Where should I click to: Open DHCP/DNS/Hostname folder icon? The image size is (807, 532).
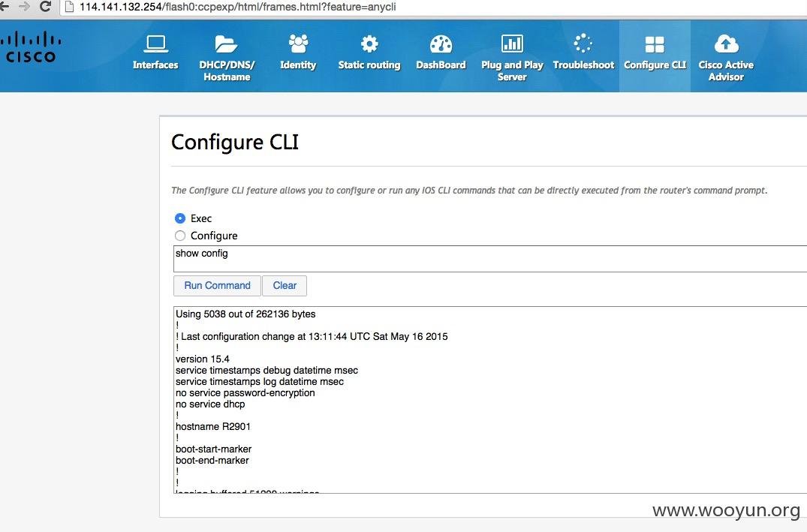click(x=226, y=44)
